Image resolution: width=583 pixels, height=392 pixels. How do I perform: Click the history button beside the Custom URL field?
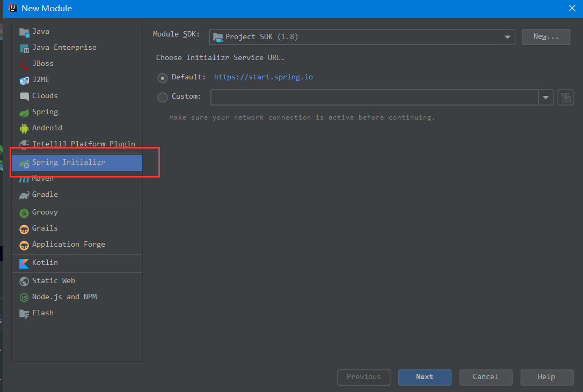point(565,98)
